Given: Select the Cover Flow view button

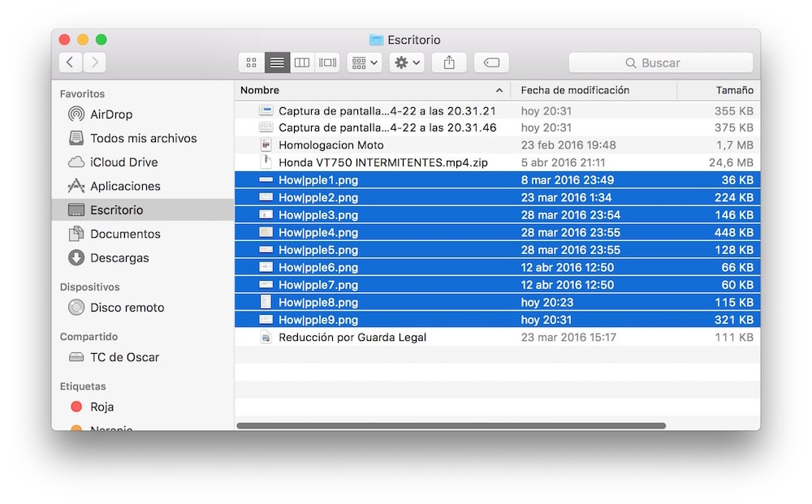Looking at the screenshot, I should [x=327, y=62].
